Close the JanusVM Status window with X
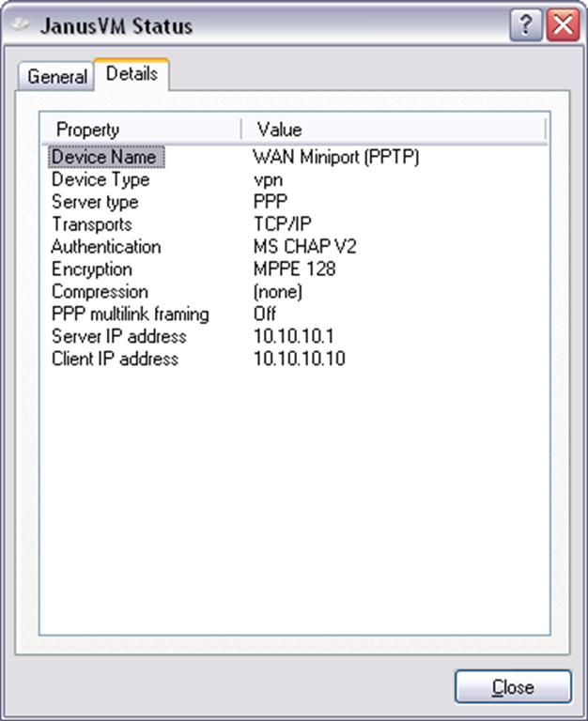This screenshot has height=721, width=588. pyautogui.click(x=563, y=24)
